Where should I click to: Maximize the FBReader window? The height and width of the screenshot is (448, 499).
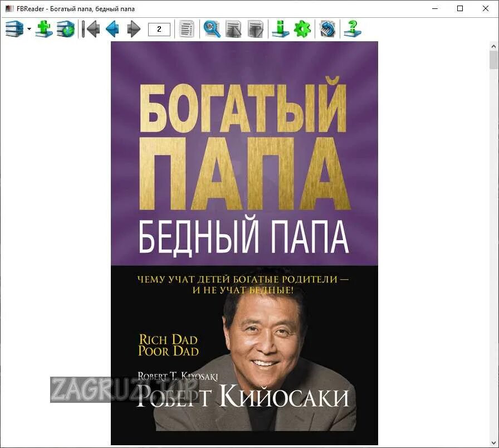point(460,8)
